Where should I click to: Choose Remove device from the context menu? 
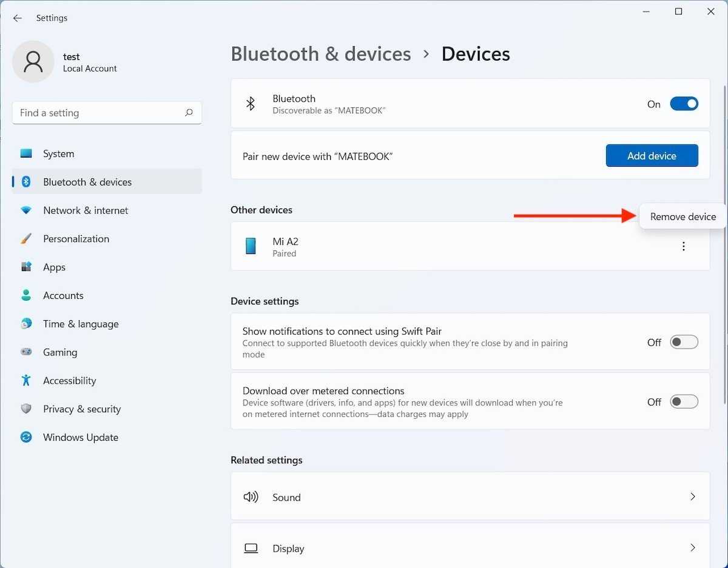(x=682, y=217)
